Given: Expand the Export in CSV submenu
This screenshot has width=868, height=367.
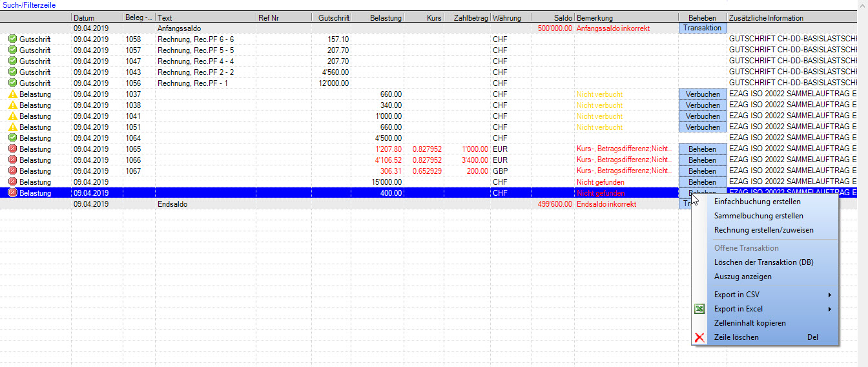Looking at the screenshot, I should coord(829,295).
